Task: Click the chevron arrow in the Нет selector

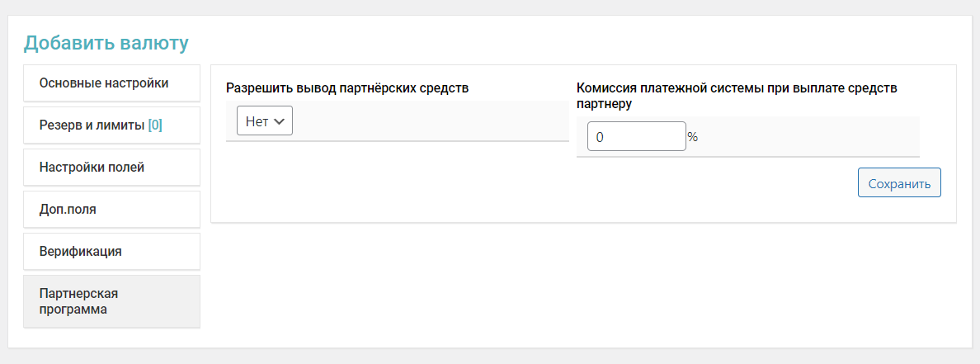Action: (279, 121)
